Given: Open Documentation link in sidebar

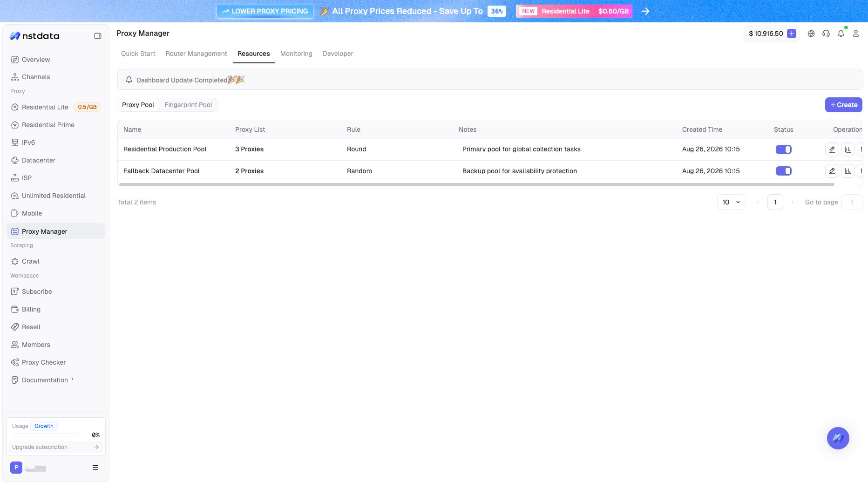Looking at the screenshot, I should (x=56, y=380).
